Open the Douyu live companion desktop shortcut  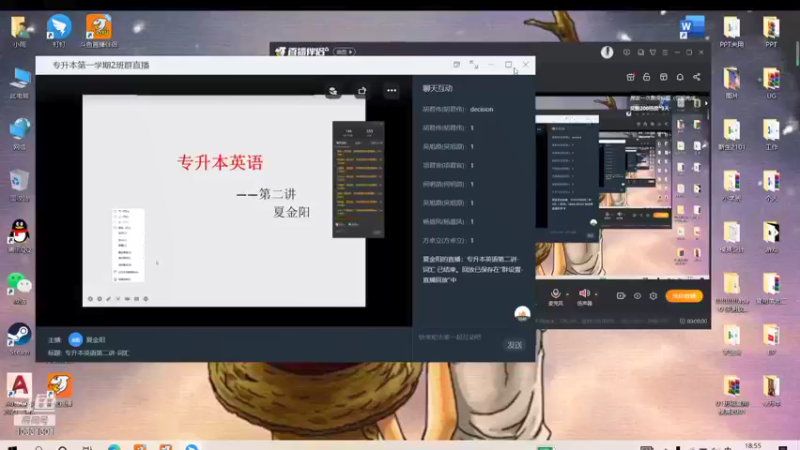tap(98, 31)
